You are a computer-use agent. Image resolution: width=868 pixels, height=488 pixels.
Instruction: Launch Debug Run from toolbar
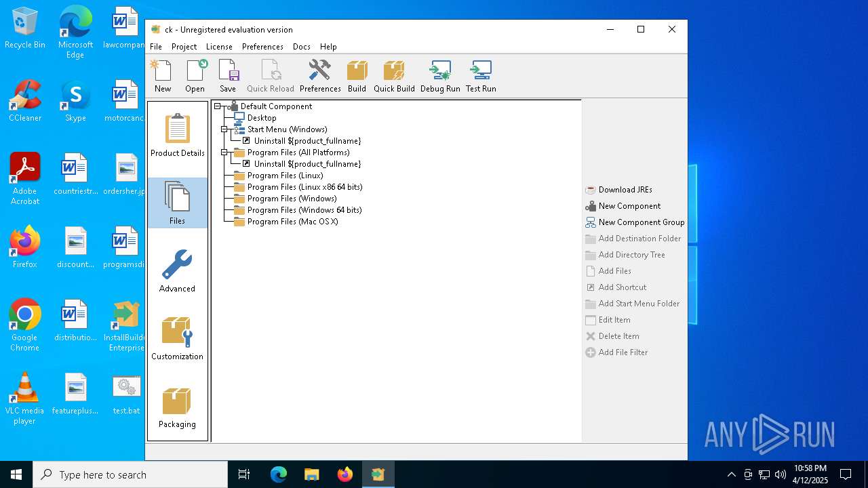tap(440, 76)
